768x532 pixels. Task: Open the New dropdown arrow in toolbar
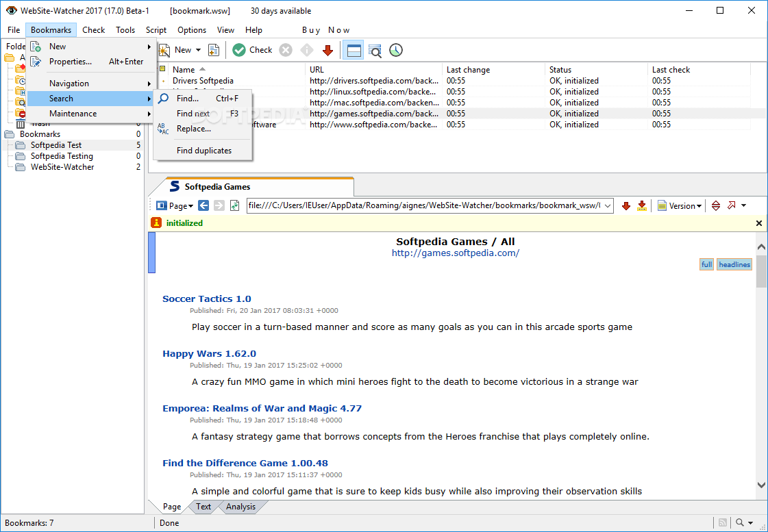(x=199, y=50)
